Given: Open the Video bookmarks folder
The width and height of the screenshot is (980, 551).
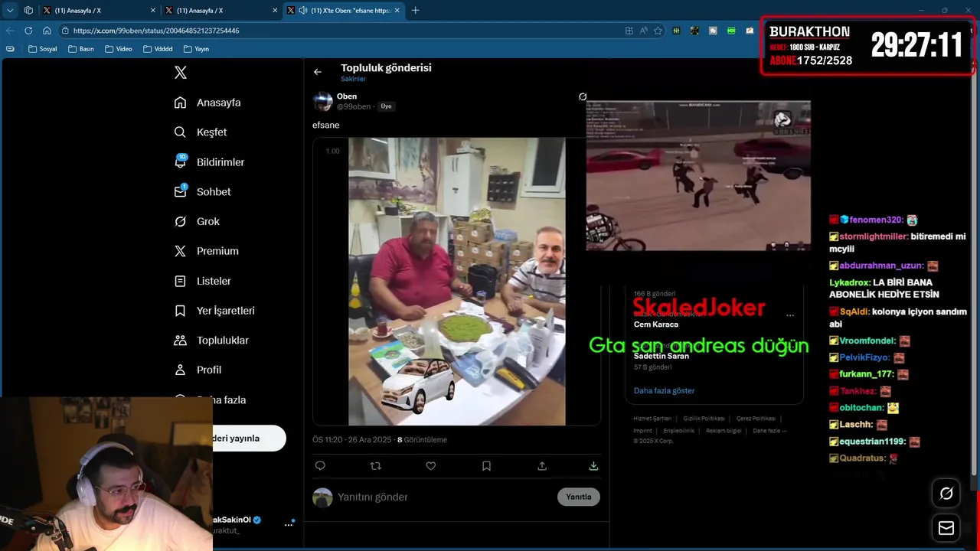Looking at the screenshot, I should pyautogui.click(x=119, y=49).
